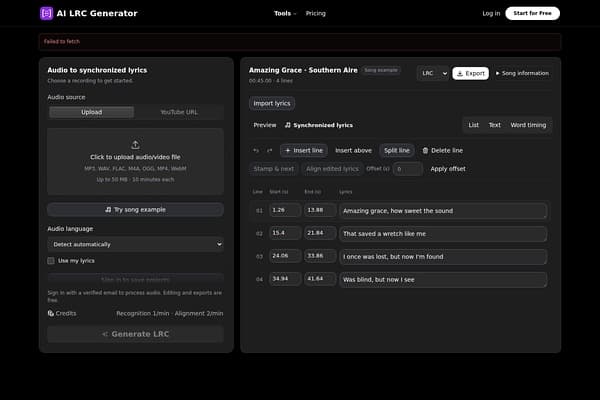600x400 pixels.
Task: Click the undo arrow icon
Action: pyautogui.click(x=256, y=151)
